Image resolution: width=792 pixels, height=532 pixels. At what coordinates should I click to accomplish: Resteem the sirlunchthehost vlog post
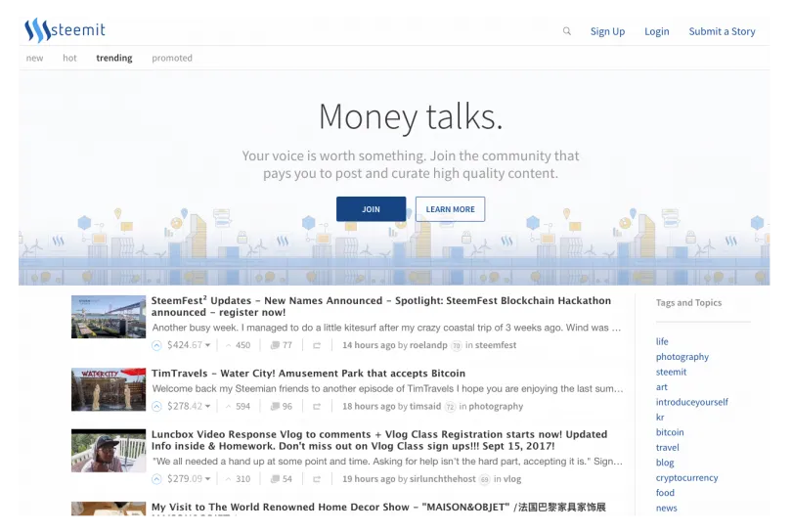click(317, 479)
